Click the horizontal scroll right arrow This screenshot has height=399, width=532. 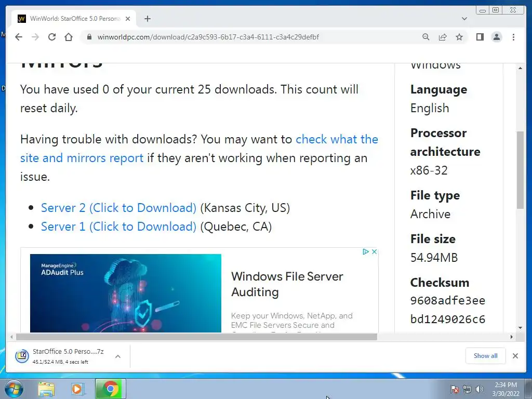(x=511, y=337)
